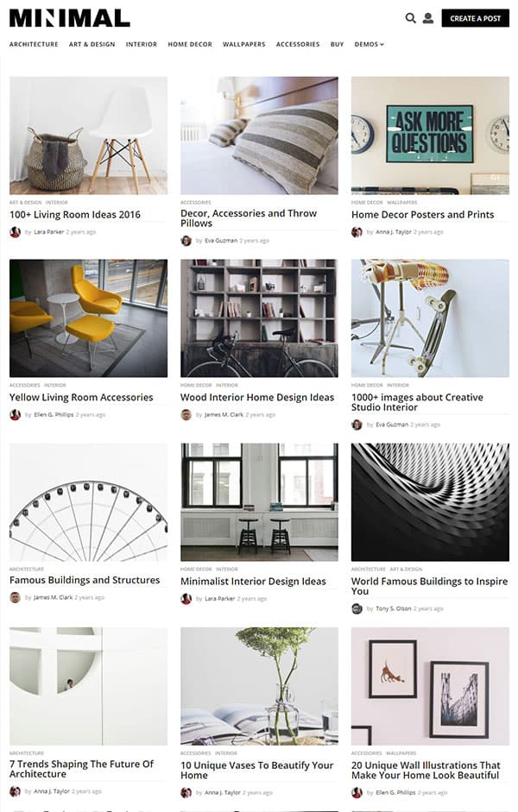Open Famous Buildings and Structures title link

[85, 581]
